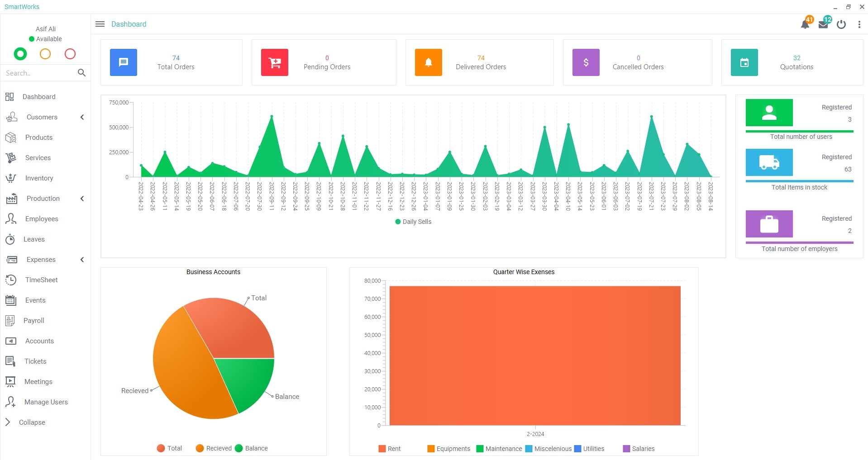Expand the Expenses submenu arrow

pos(82,260)
